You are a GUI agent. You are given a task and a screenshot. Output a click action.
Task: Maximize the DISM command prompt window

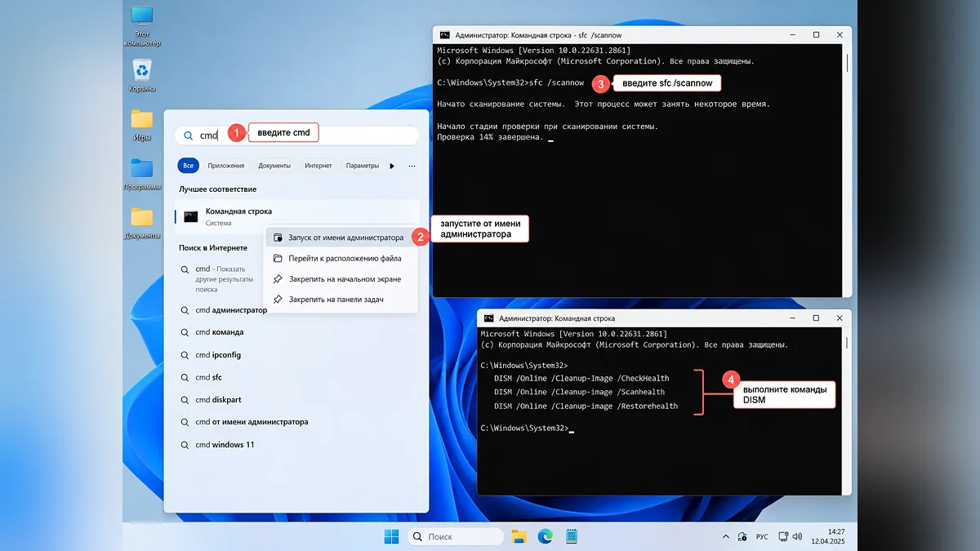(x=816, y=318)
